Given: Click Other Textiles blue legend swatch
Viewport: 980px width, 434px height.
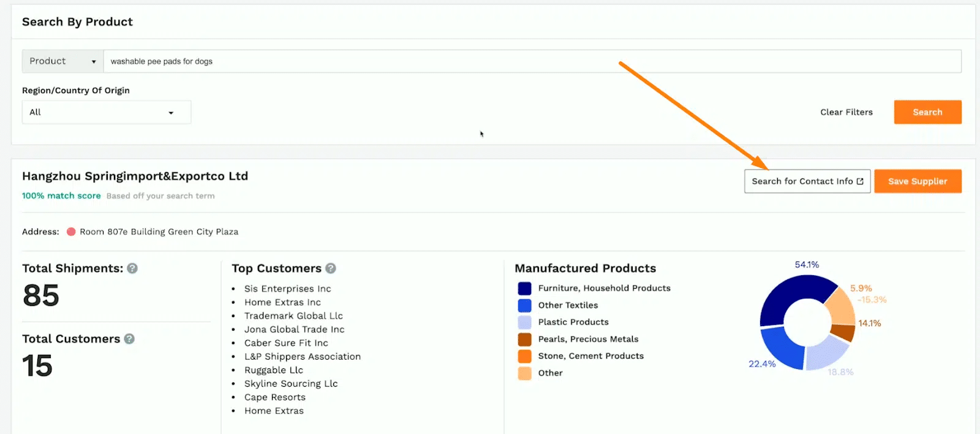Looking at the screenshot, I should pyautogui.click(x=524, y=305).
